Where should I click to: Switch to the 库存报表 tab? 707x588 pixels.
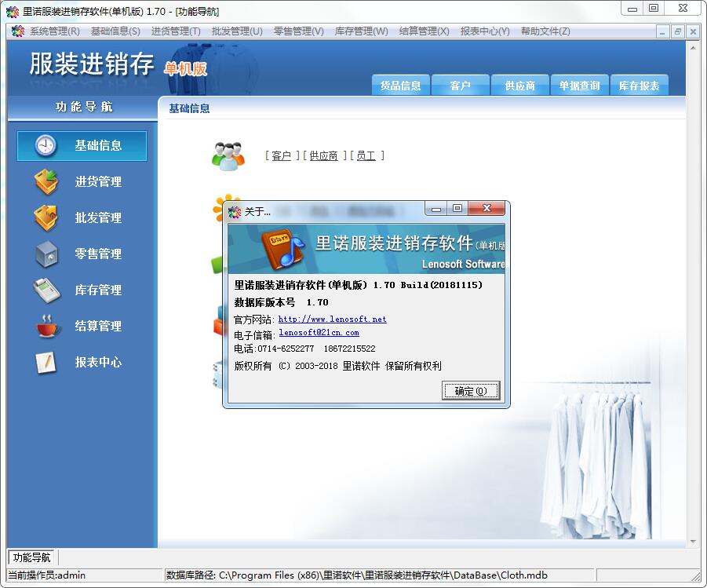(x=639, y=86)
